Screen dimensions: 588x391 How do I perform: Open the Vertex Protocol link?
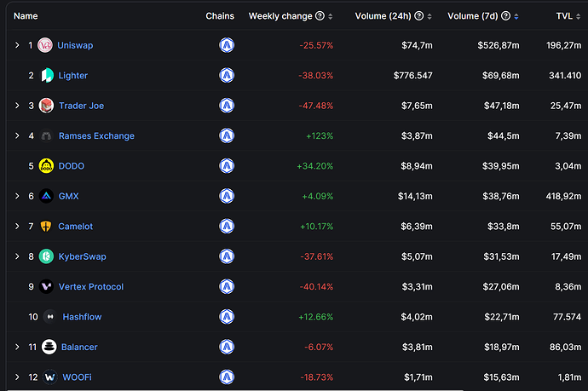[x=91, y=286]
